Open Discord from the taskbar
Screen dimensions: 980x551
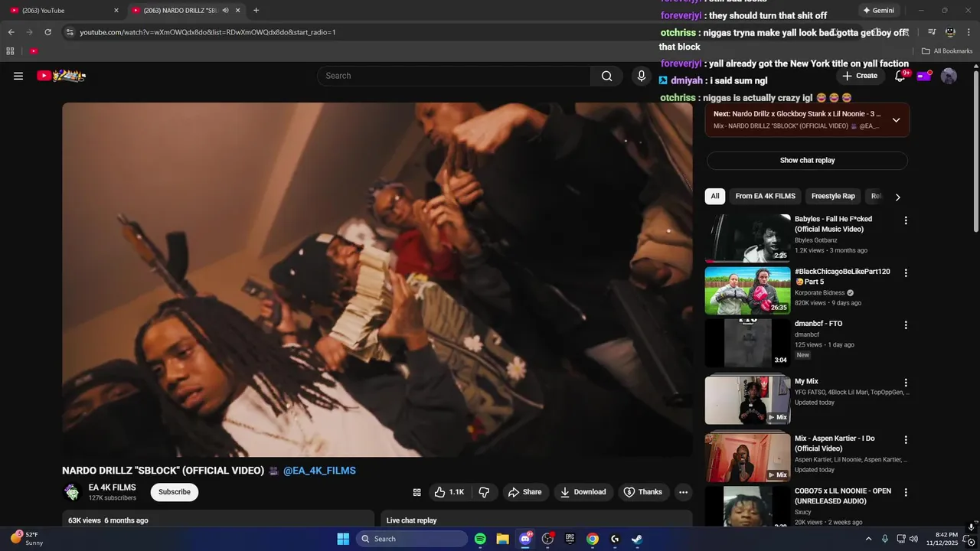click(x=525, y=539)
